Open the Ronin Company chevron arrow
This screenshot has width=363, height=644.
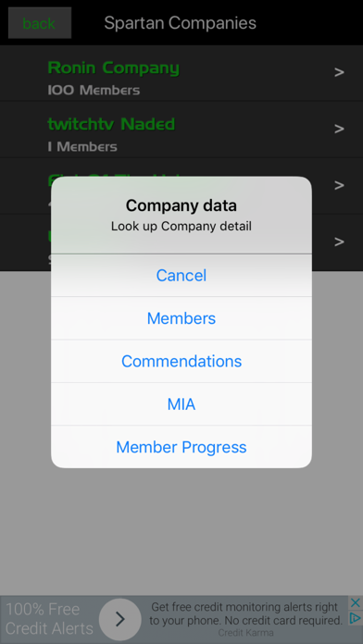point(339,72)
